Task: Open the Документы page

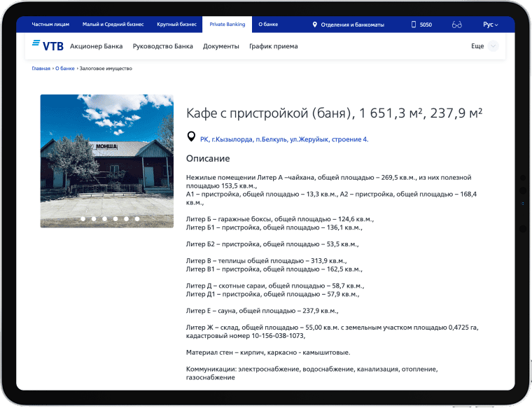Action: click(x=221, y=46)
